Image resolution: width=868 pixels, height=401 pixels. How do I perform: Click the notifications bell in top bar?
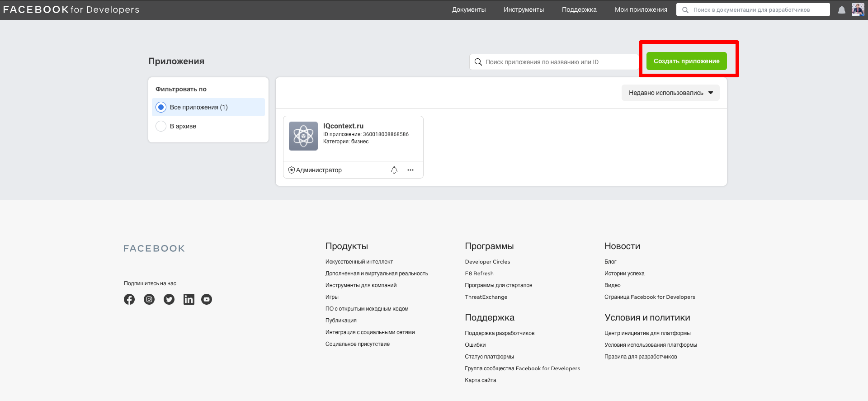coord(841,10)
